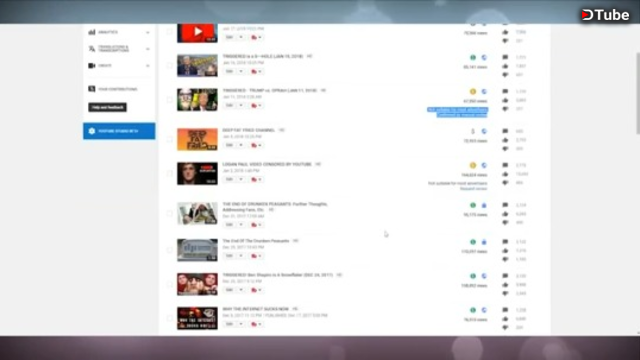Click monetization icon for Ben Shapiro Snowflake video

[x=473, y=276]
